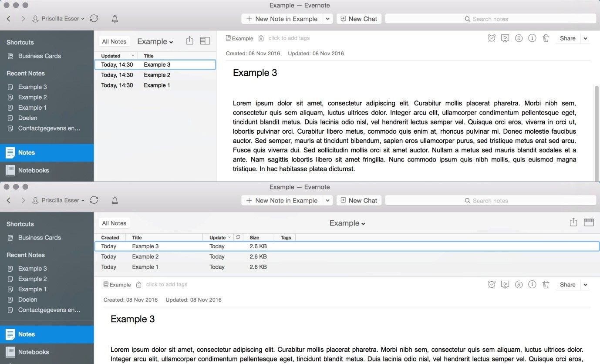
Task: Click New Note in Example in the bottom window
Action: [282, 200]
